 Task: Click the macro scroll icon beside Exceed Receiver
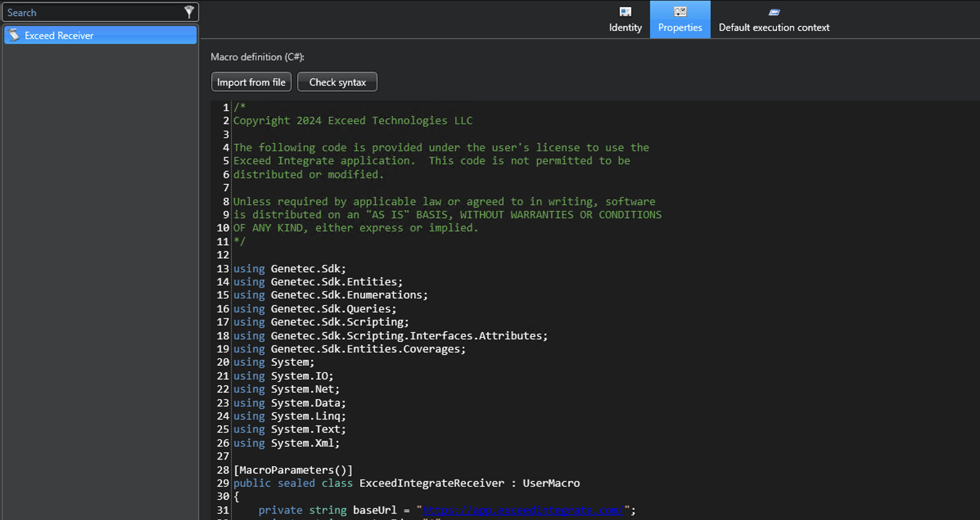(x=14, y=35)
